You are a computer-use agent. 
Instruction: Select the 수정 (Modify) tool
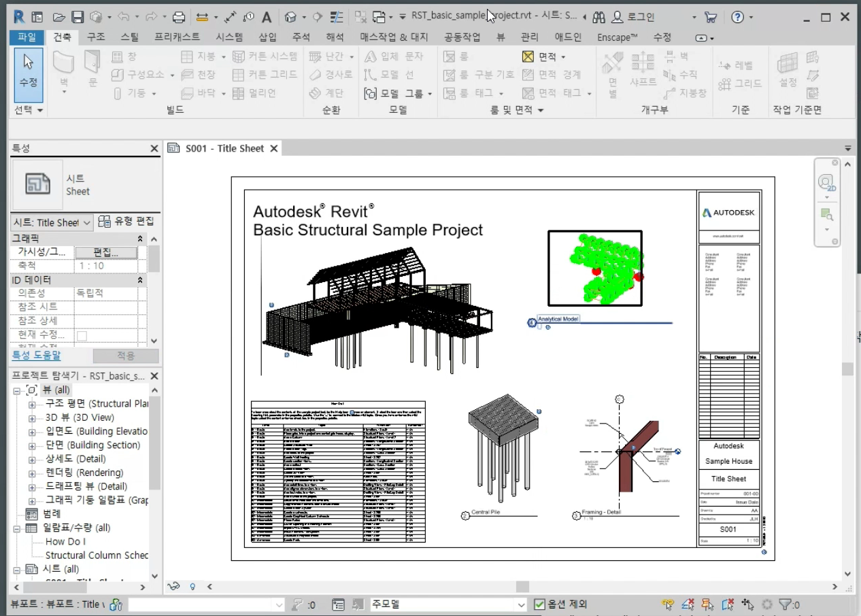click(x=28, y=73)
